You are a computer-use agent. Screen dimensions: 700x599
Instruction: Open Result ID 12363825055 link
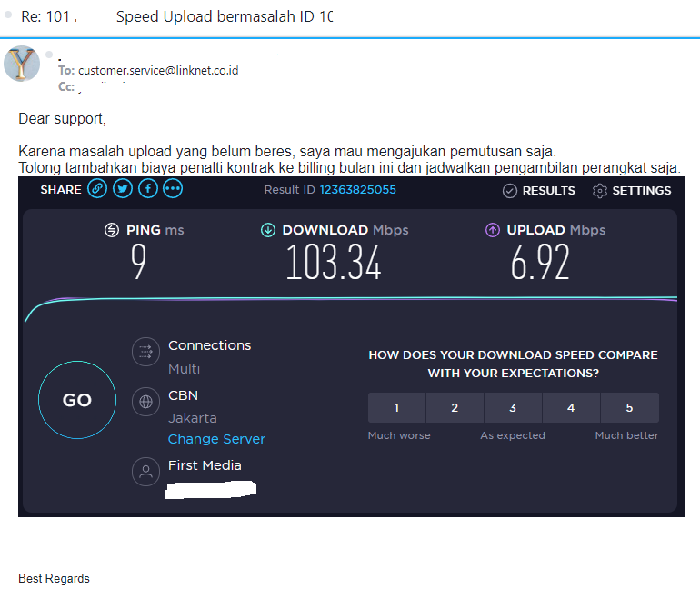[357, 190]
